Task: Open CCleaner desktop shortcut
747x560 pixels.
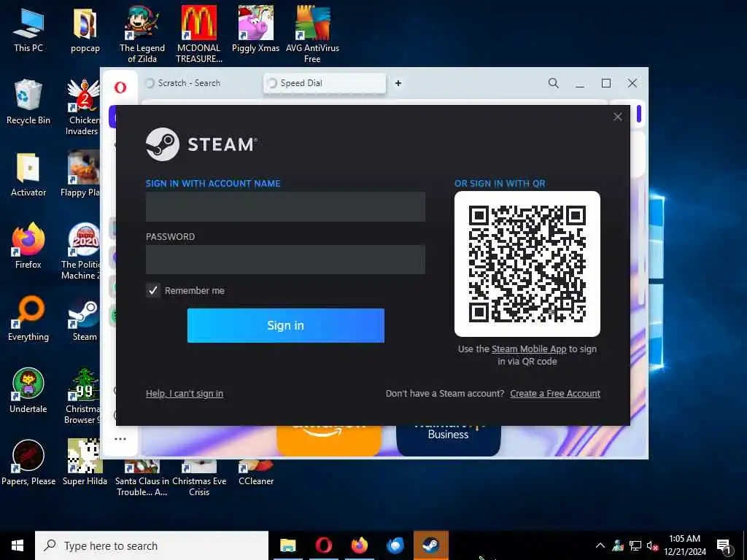Action: pos(256,472)
